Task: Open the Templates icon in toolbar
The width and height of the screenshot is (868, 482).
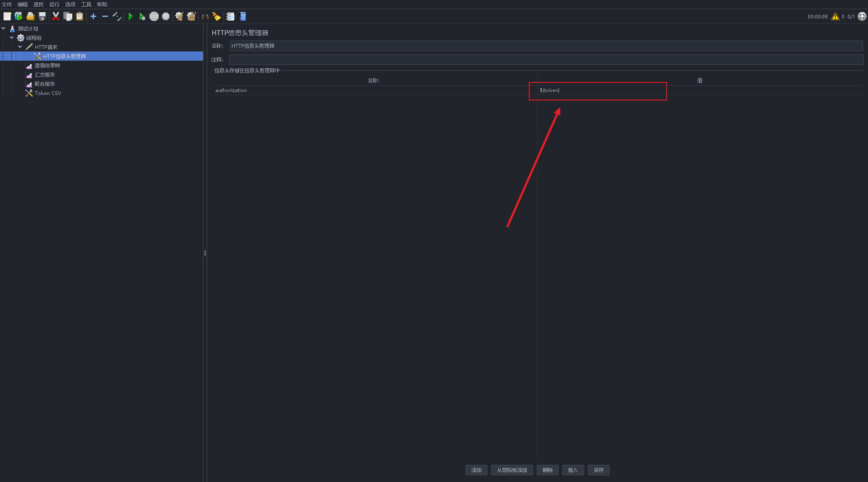Action: click(18, 16)
